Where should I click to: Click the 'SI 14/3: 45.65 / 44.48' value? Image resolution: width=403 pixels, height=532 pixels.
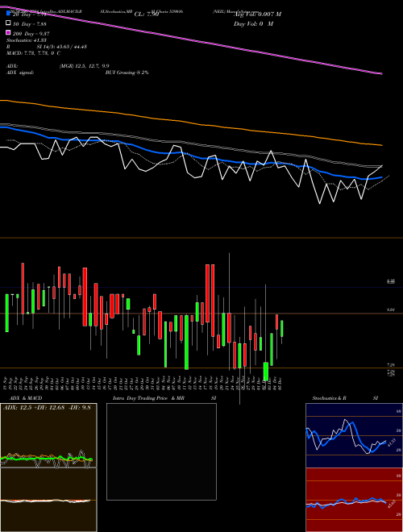(x=62, y=47)
